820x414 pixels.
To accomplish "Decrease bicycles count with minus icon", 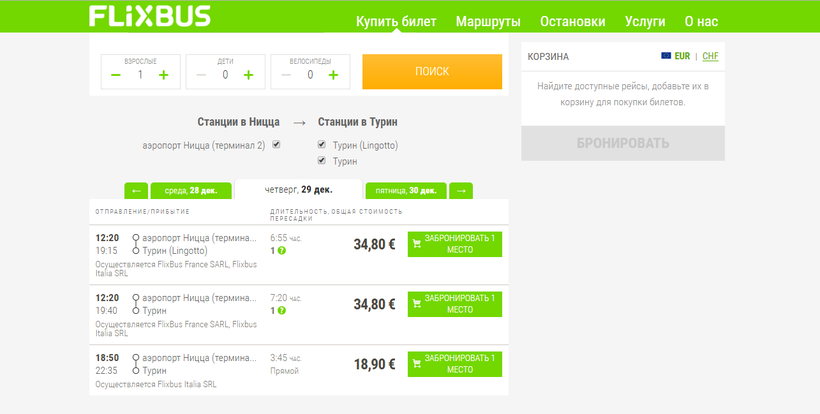I will [286, 75].
